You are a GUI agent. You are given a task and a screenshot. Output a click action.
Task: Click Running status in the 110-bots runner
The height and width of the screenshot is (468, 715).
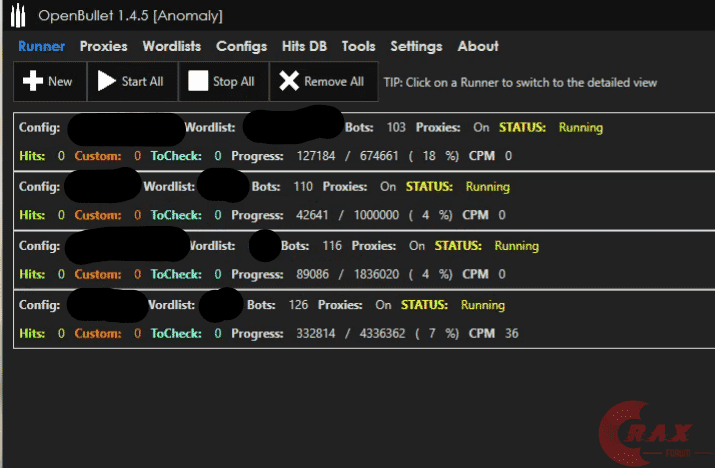pos(487,187)
